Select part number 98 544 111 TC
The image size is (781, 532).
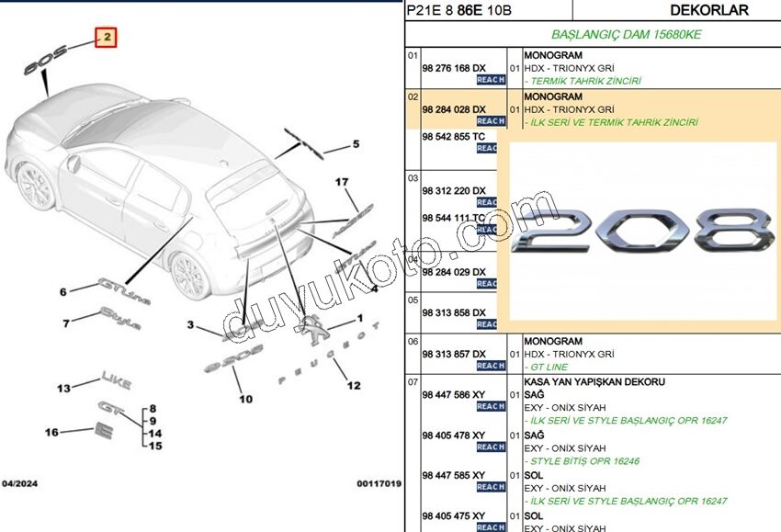[x=453, y=218]
